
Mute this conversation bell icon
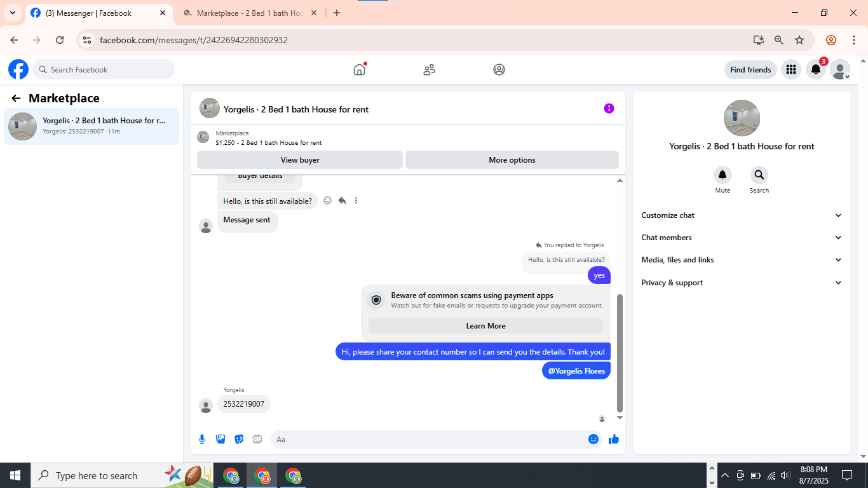[722, 175]
